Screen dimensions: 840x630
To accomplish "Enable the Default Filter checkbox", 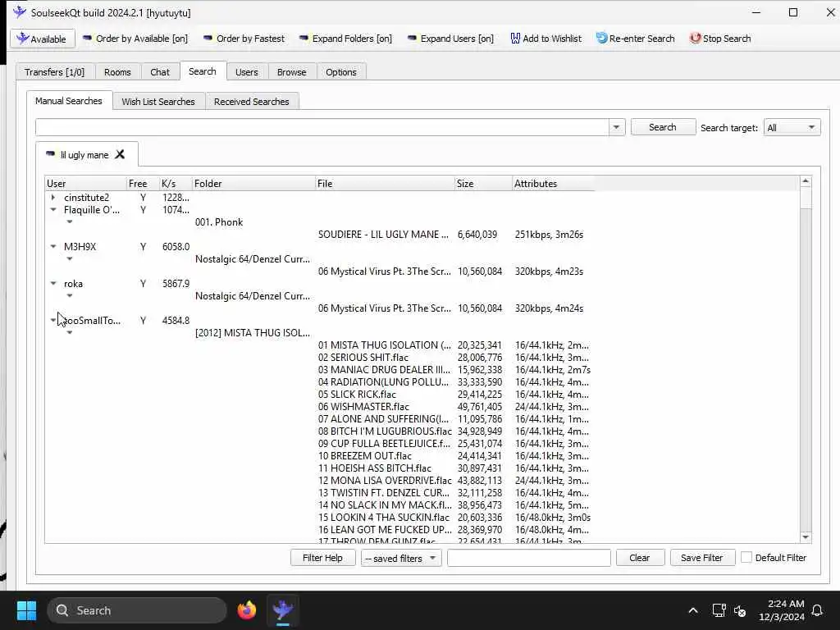I will point(746,558).
